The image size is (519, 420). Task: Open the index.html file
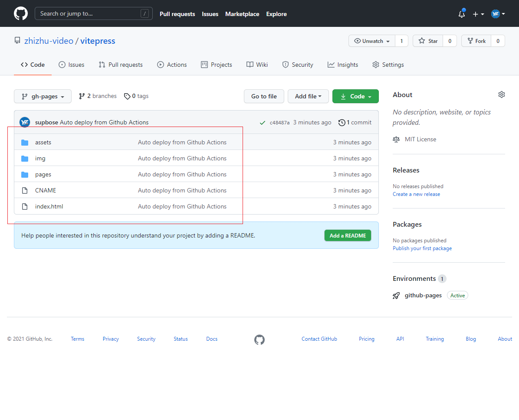click(49, 206)
